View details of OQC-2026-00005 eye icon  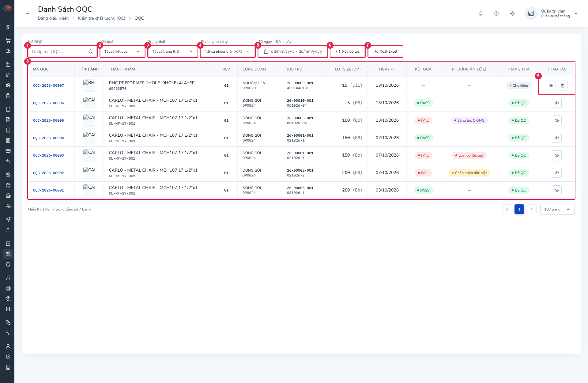tap(557, 120)
